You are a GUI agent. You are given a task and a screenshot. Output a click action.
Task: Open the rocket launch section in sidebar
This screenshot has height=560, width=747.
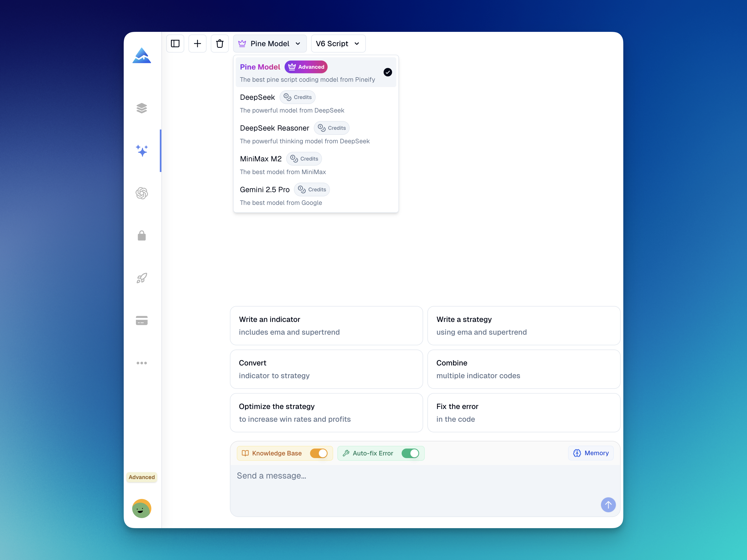coord(141,278)
